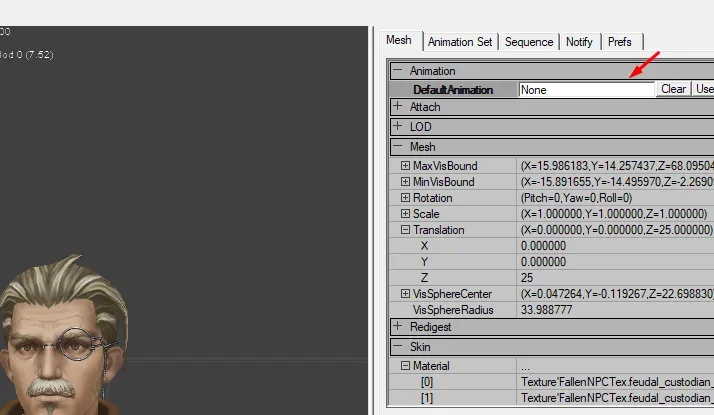
Task: Click the character model head in viewport
Action: (63, 335)
